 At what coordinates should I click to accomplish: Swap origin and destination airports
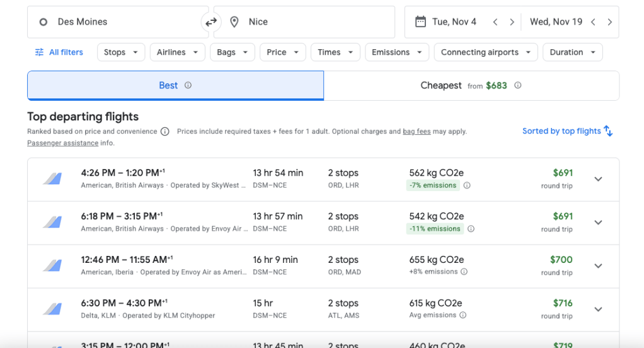(x=211, y=22)
